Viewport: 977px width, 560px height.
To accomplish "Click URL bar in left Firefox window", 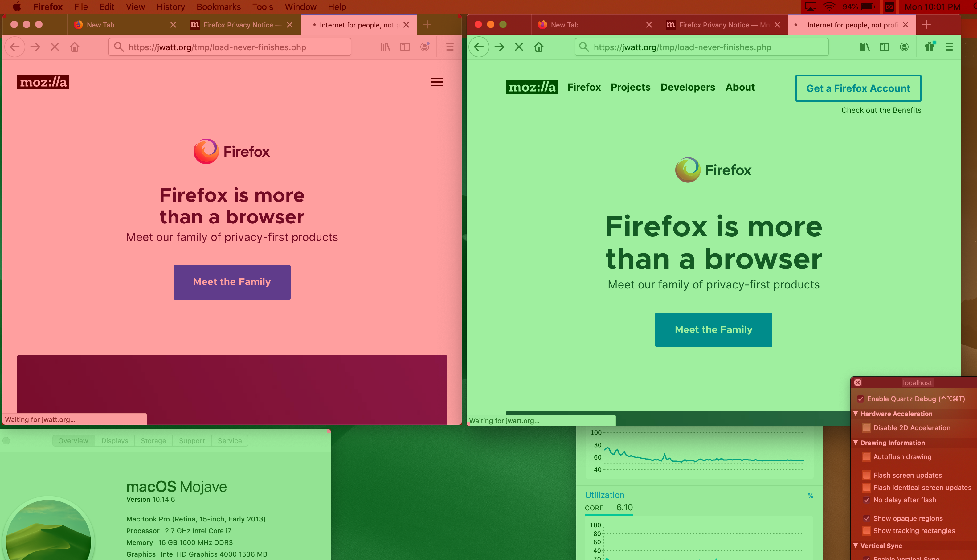I will [230, 47].
